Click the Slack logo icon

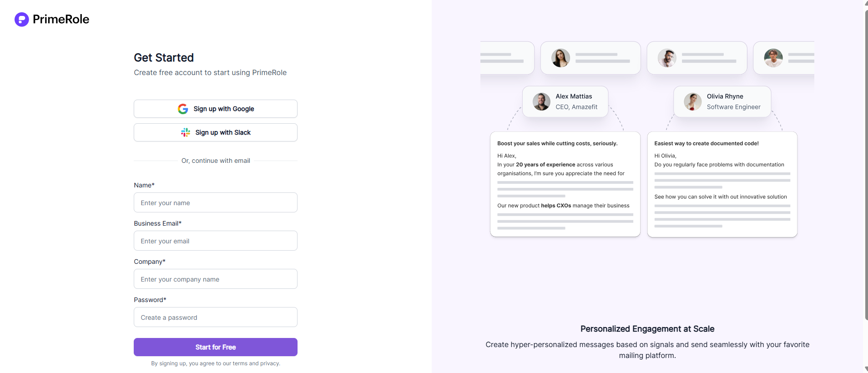pyautogui.click(x=186, y=132)
